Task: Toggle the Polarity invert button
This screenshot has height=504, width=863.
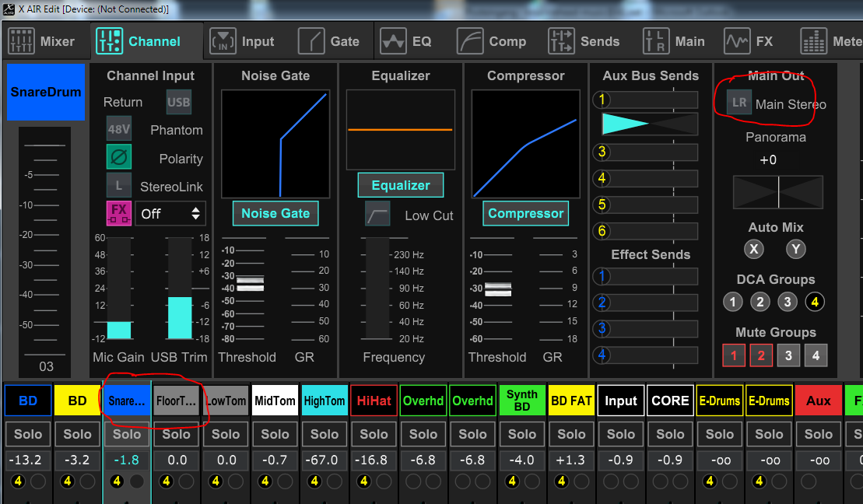Action: click(x=119, y=157)
